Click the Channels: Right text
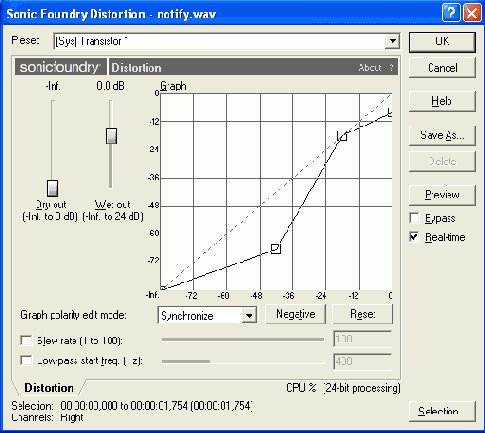Screen dimensions: 485x433 (x=47, y=417)
